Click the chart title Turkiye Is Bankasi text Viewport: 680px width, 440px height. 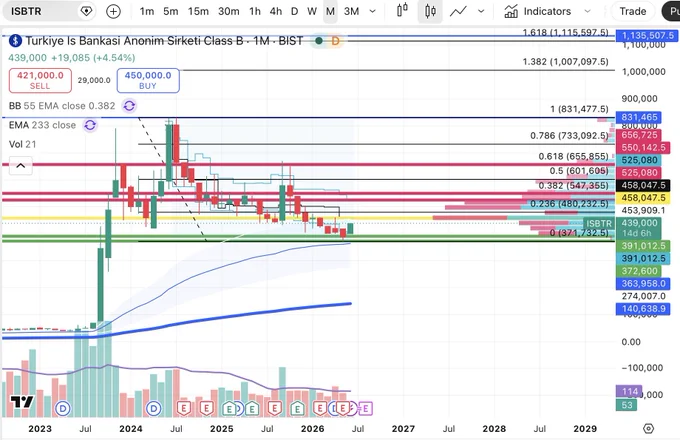[x=164, y=41]
